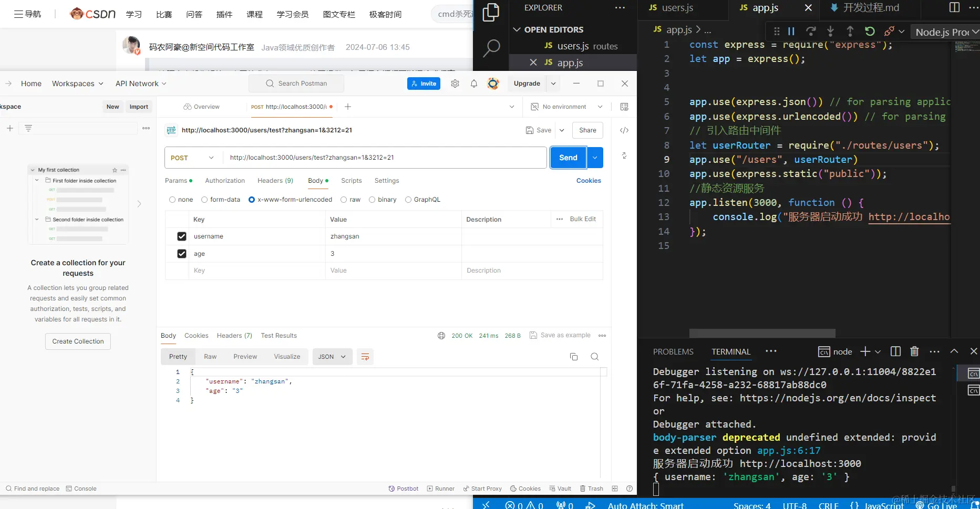
Task: Split the VS Code editor
Action: pyautogui.click(x=955, y=7)
